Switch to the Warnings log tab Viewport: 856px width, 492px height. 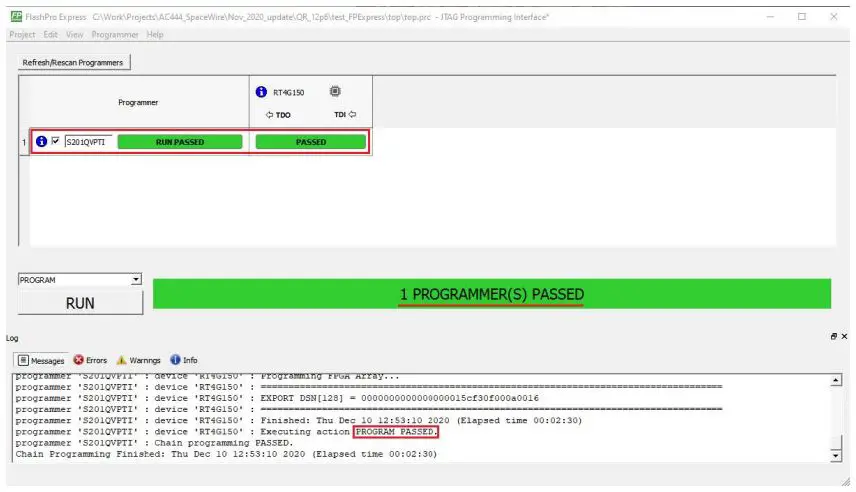(138, 360)
